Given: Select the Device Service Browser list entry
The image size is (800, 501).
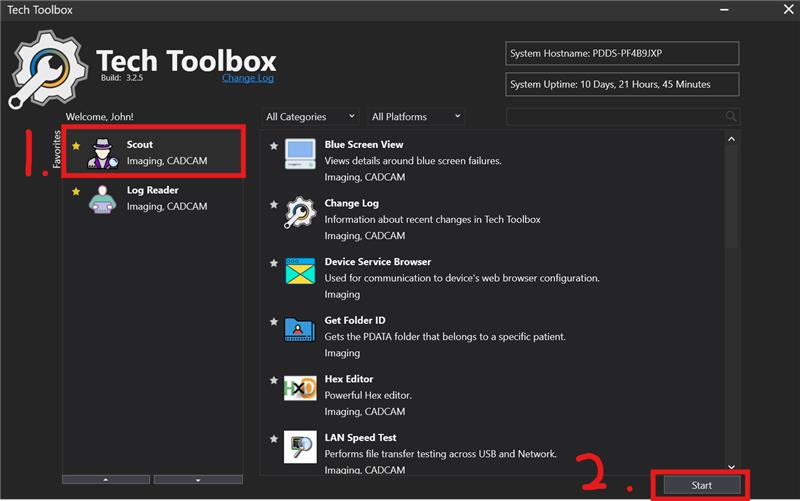Looking at the screenshot, I should click(492, 278).
